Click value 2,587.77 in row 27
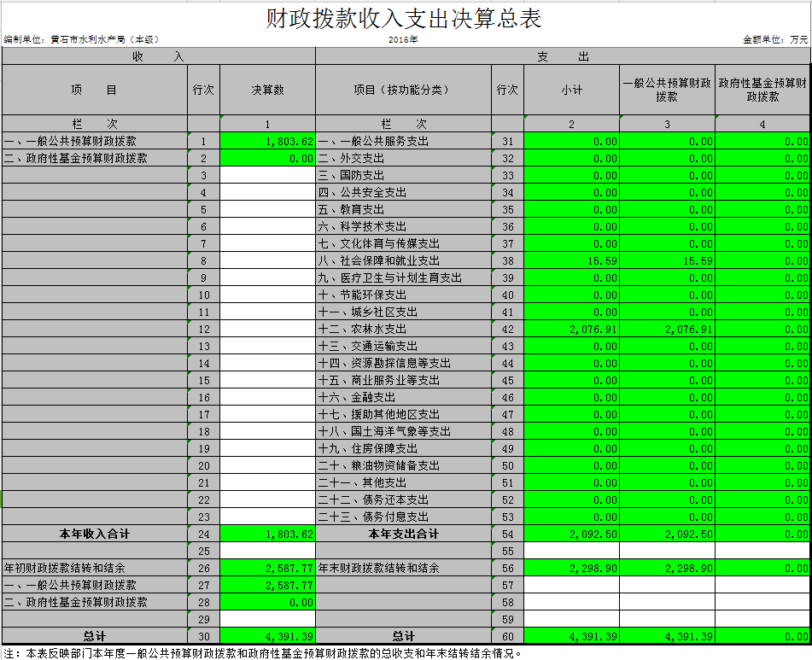Viewport: 812px width, 660px height. [x=268, y=586]
